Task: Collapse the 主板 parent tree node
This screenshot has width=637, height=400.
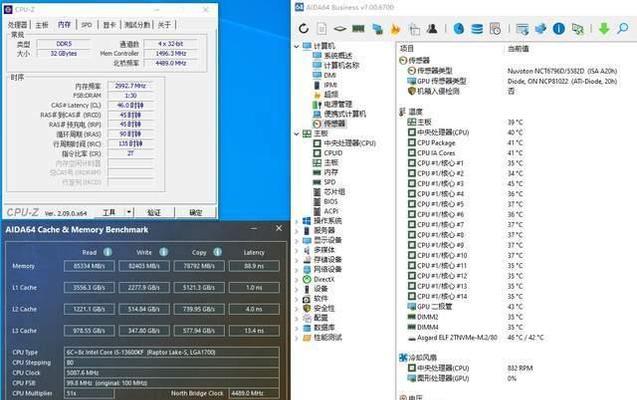Action: tap(297, 133)
